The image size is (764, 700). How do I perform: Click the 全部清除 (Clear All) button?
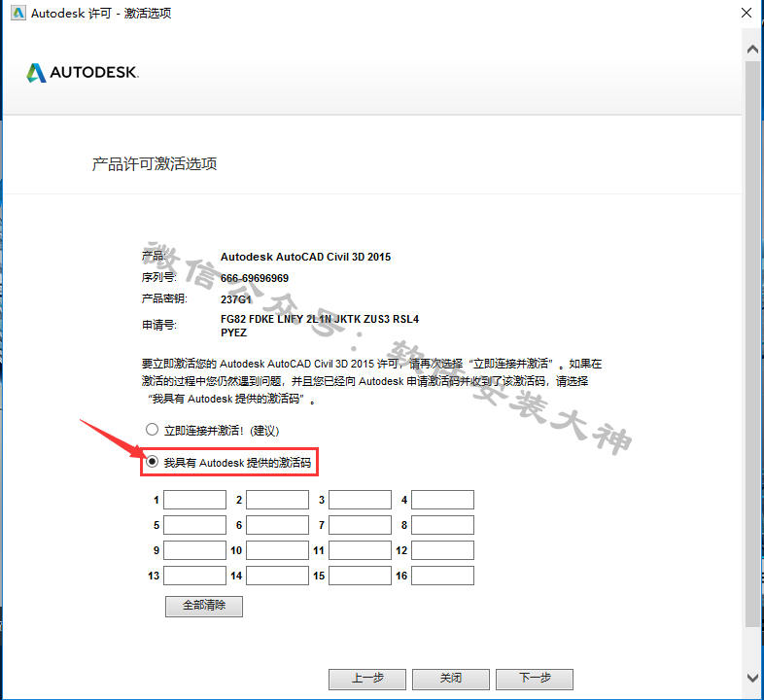click(x=204, y=606)
